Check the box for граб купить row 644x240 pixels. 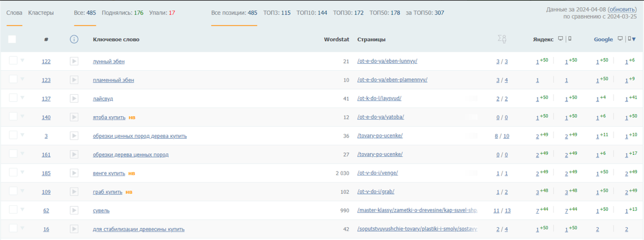coord(13,191)
